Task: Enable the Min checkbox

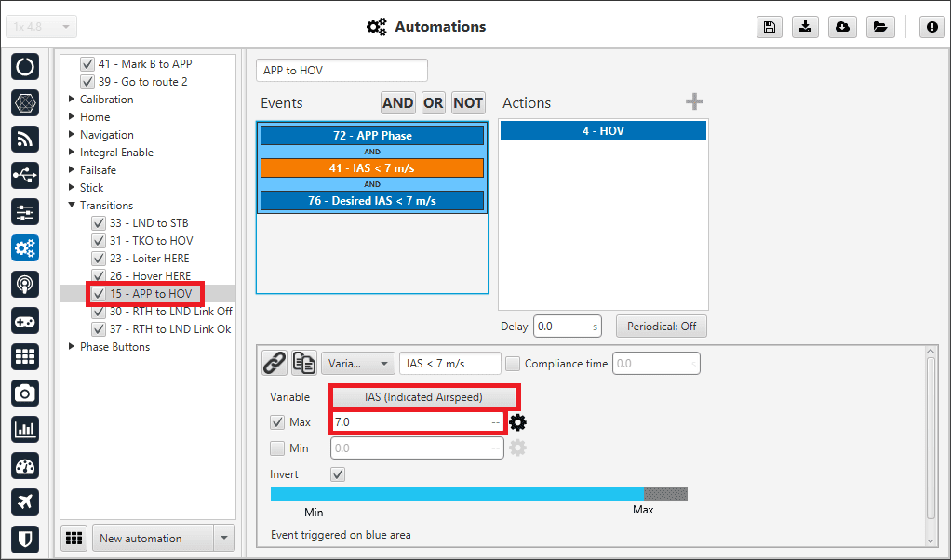Action: pyautogui.click(x=277, y=448)
